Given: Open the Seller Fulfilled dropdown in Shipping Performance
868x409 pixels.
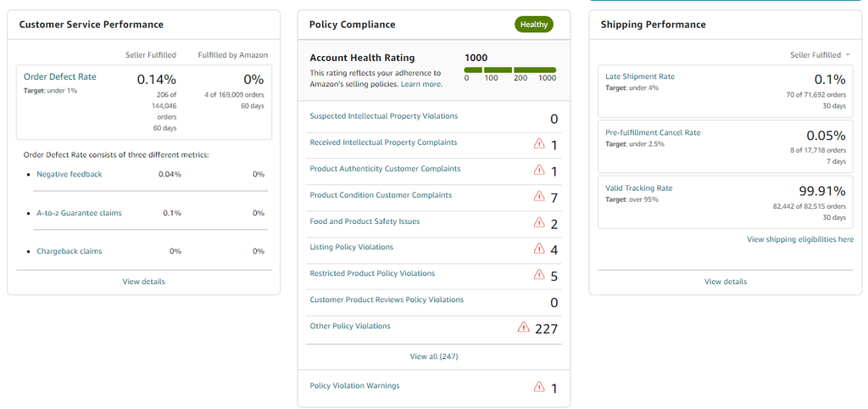Looking at the screenshot, I should click(821, 55).
